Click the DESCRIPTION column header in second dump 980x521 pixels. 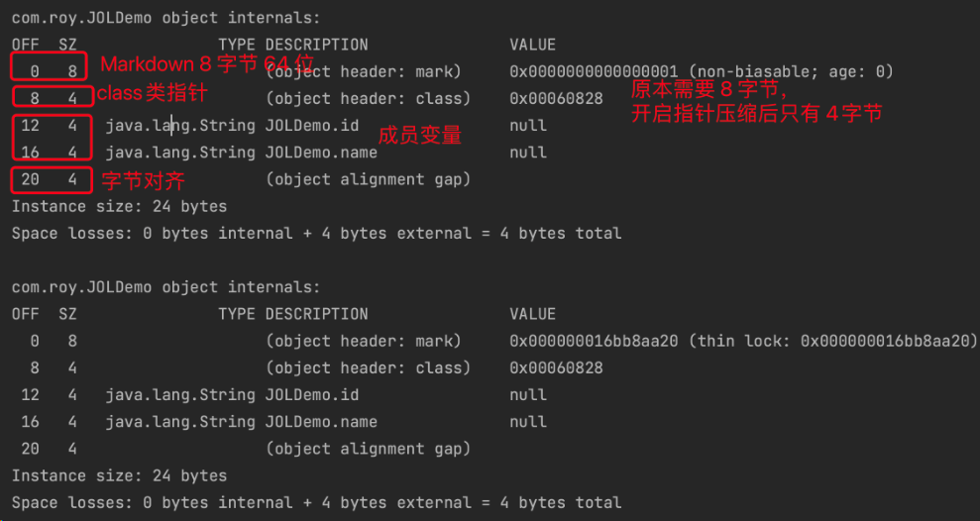316,314
